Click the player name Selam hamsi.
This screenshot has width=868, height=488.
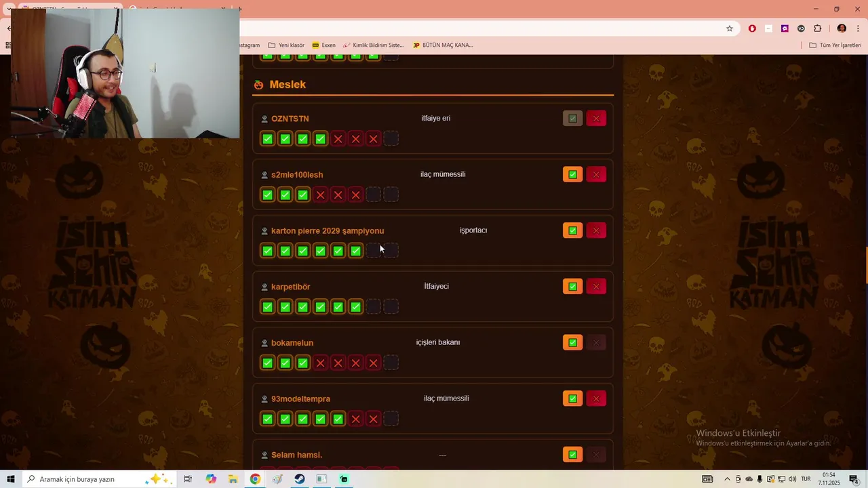pyautogui.click(x=296, y=455)
